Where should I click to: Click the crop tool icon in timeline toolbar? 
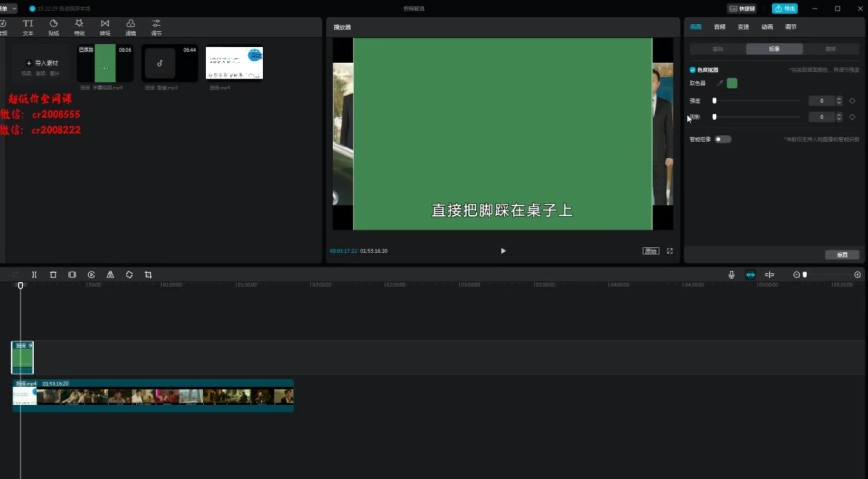[148, 275]
